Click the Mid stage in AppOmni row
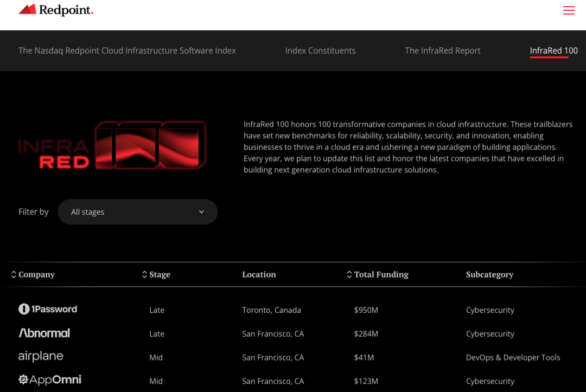The width and height of the screenshot is (586, 392). click(156, 381)
